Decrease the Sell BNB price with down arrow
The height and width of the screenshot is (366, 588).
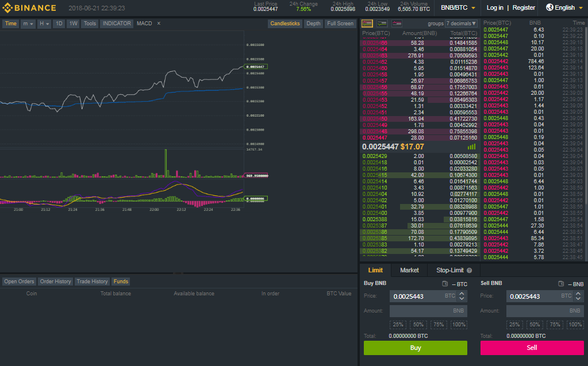coord(578,299)
